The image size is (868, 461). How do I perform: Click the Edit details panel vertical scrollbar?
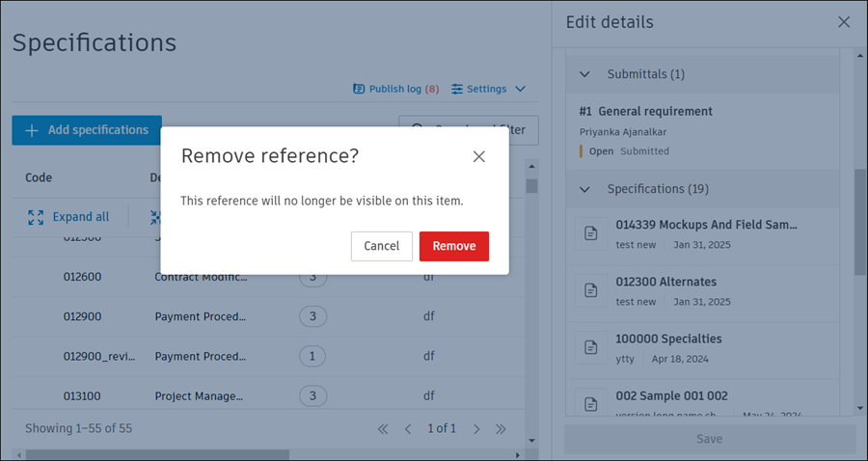pyautogui.click(x=860, y=222)
